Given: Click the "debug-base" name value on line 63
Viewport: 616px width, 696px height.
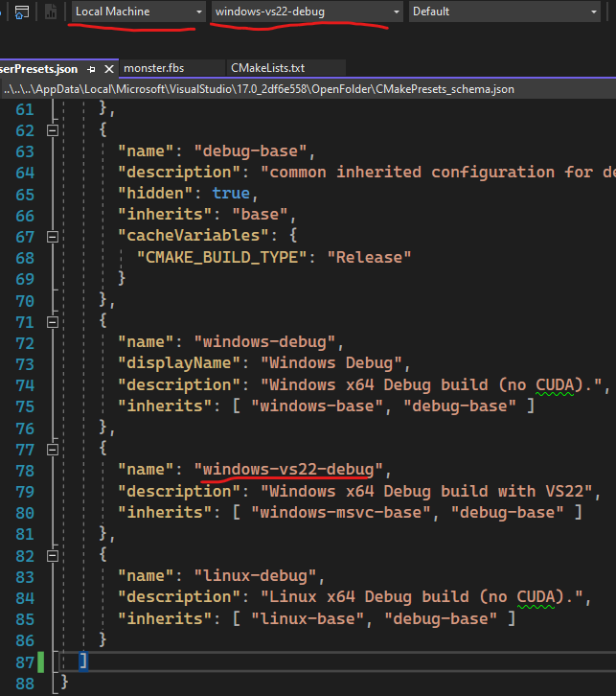Looking at the screenshot, I should click(x=251, y=151).
